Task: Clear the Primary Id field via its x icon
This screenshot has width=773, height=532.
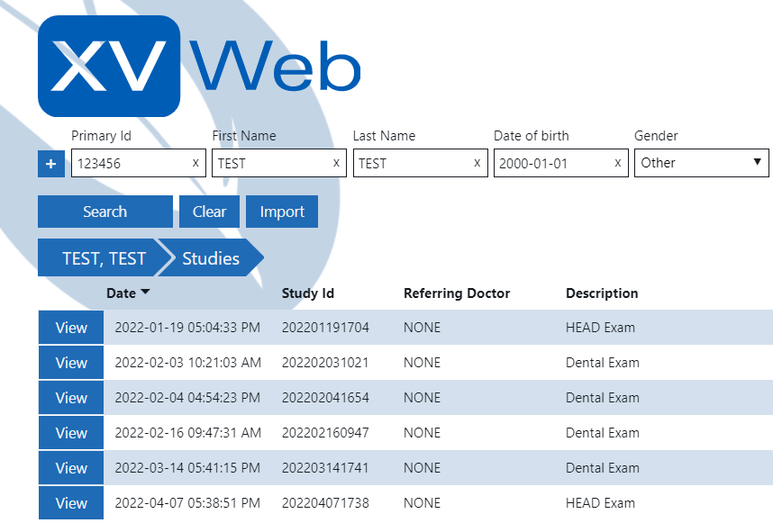Action: point(196,163)
